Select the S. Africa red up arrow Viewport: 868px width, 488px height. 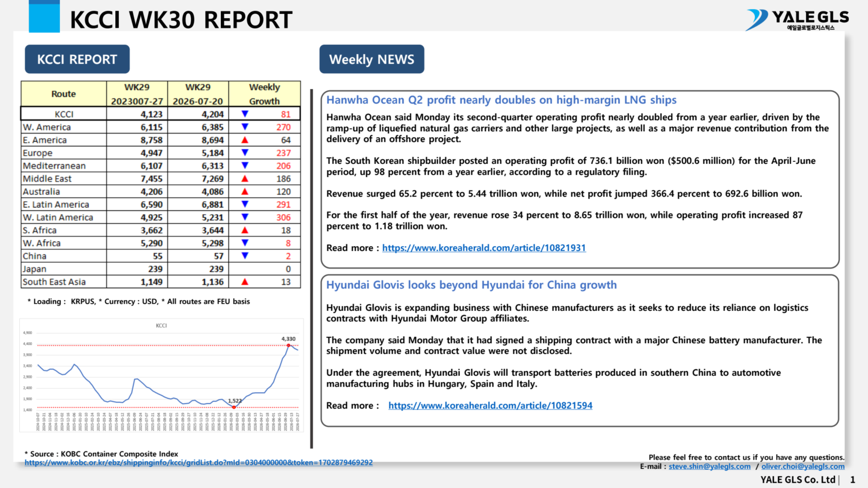(x=245, y=230)
